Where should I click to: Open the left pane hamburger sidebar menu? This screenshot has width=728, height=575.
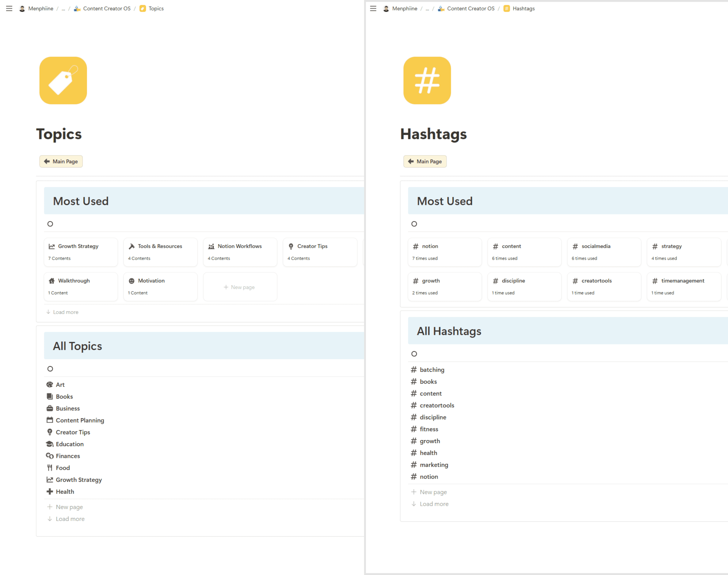9,8
